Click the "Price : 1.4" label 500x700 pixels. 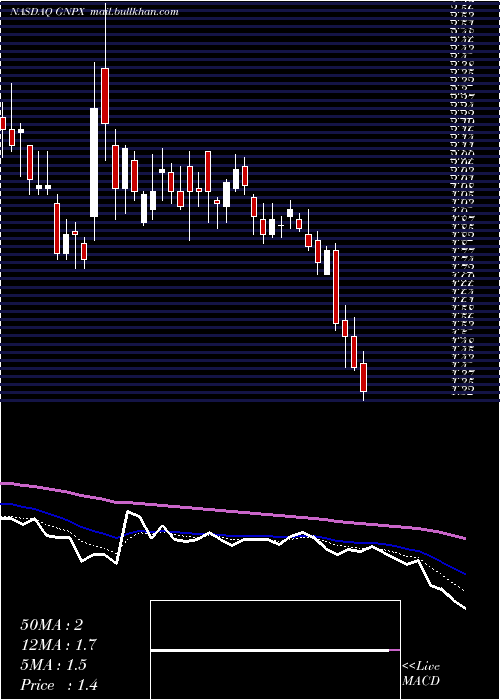(59, 685)
